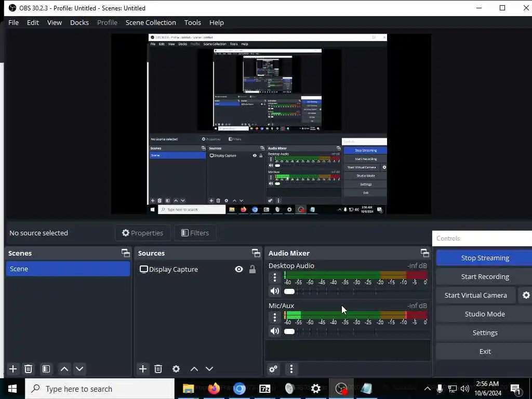The height and width of the screenshot is (399, 532).
Task: Select Scene in the Scenes list
Action: tap(68, 269)
